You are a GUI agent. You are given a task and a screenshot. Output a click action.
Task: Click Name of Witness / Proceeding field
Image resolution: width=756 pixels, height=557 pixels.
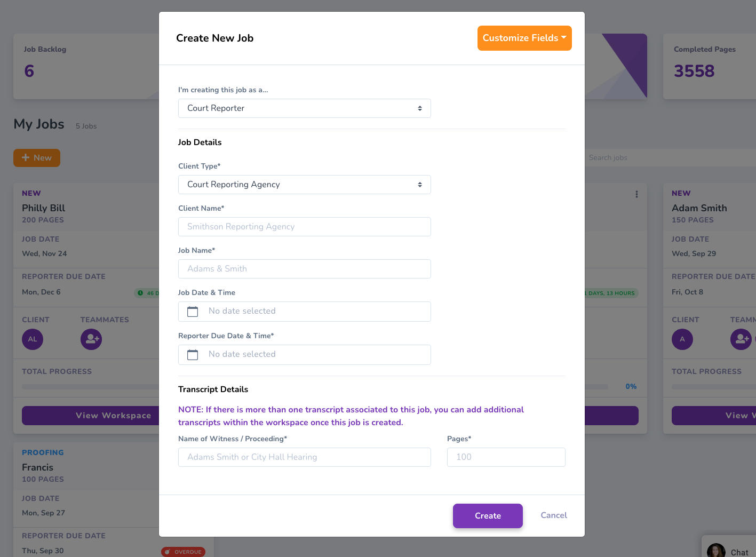tap(304, 457)
